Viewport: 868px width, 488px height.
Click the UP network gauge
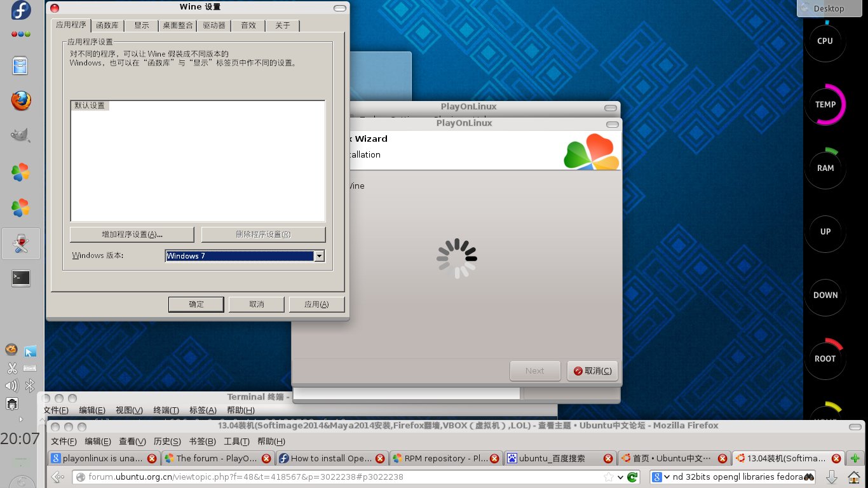pos(825,231)
